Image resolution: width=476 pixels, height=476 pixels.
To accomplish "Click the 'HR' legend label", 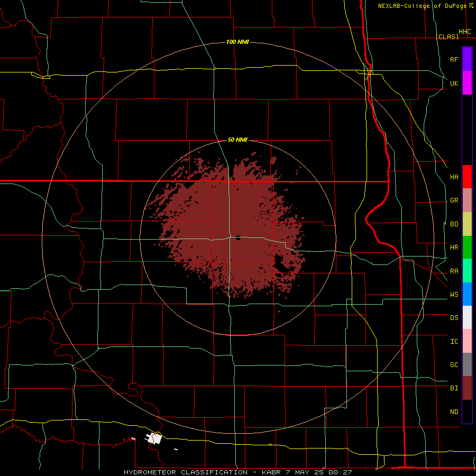I will point(454,248).
